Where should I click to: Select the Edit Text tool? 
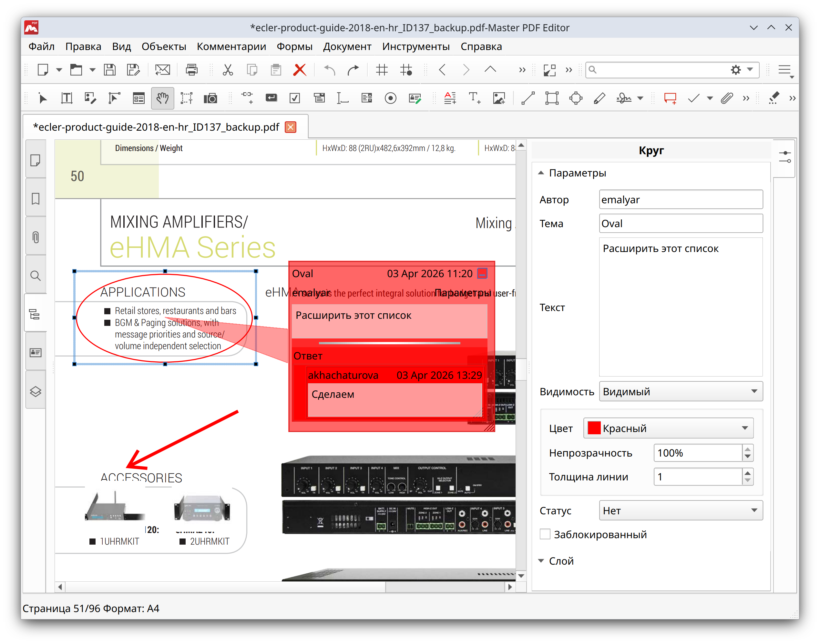coord(67,98)
